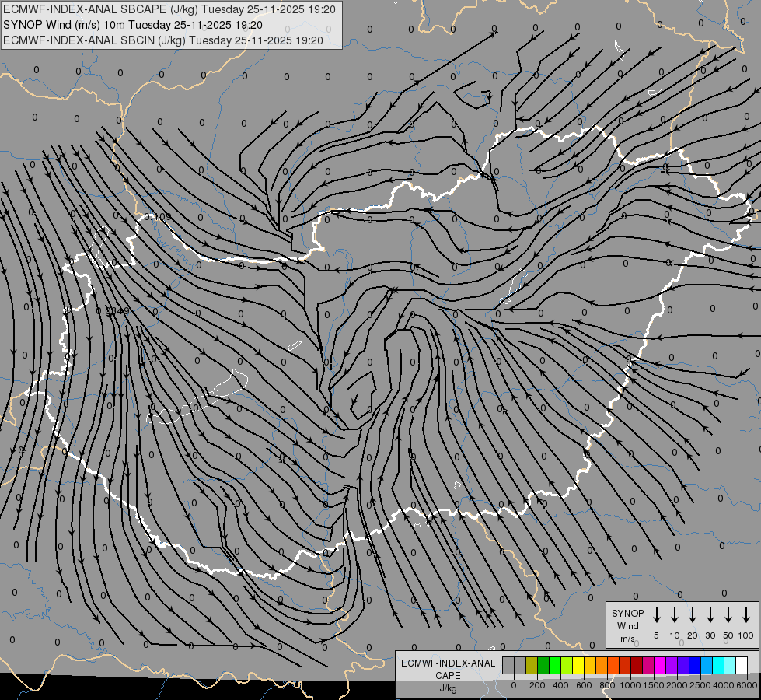Image resolution: width=761 pixels, height=700 pixels.
Task: Click the 6000 tick value on CAPE scale
Action: coord(747,685)
